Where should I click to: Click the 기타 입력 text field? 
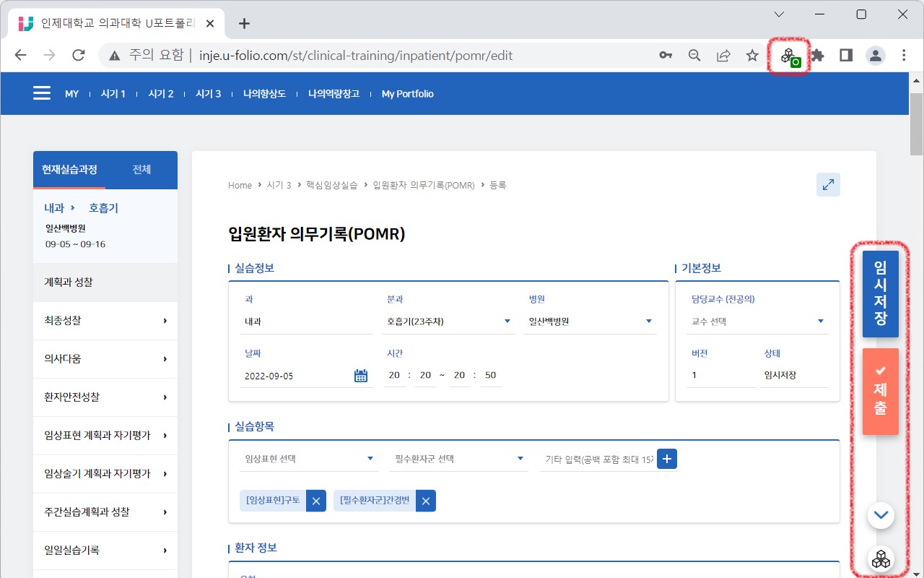coord(598,459)
